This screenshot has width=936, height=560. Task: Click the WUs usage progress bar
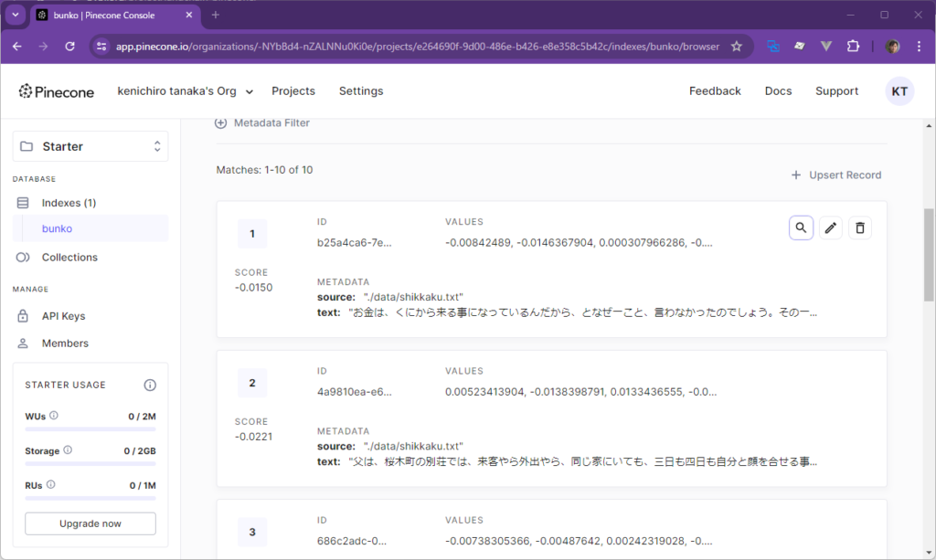click(x=90, y=428)
